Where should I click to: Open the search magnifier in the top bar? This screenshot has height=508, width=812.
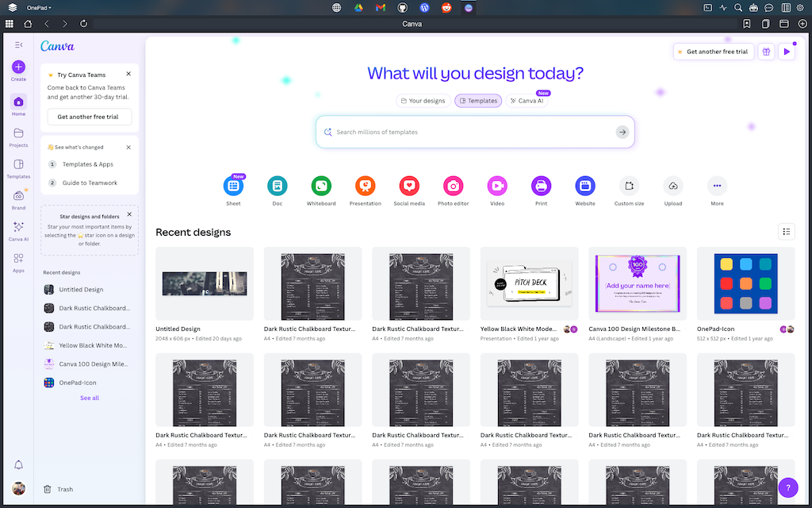point(738,8)
